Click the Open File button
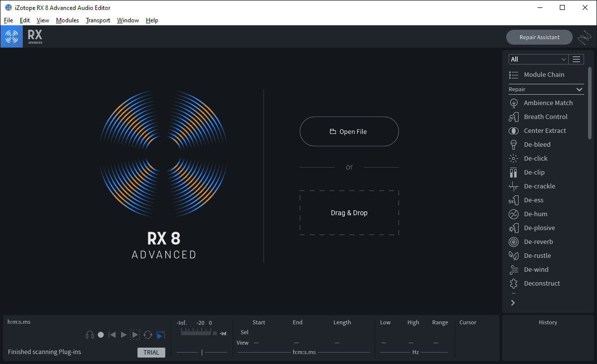This screenshot has height=364, width=597. pyautogui.click(x=349, y=131)
